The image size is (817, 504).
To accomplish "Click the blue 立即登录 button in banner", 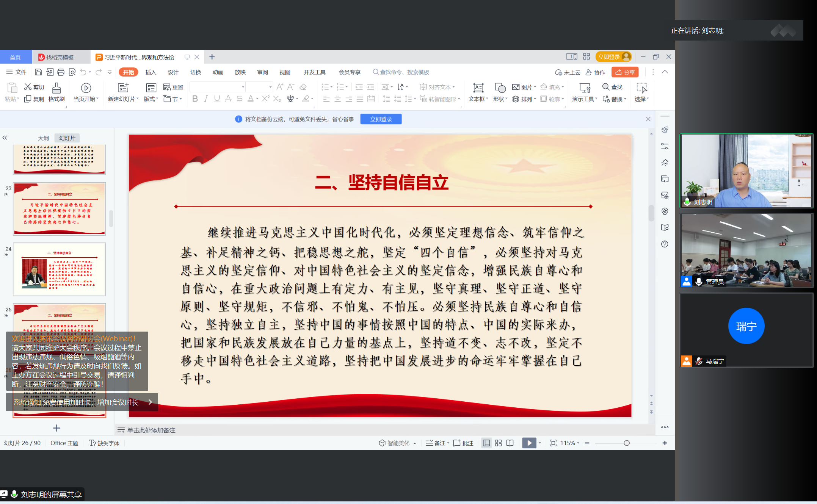I will coord(381,119).
